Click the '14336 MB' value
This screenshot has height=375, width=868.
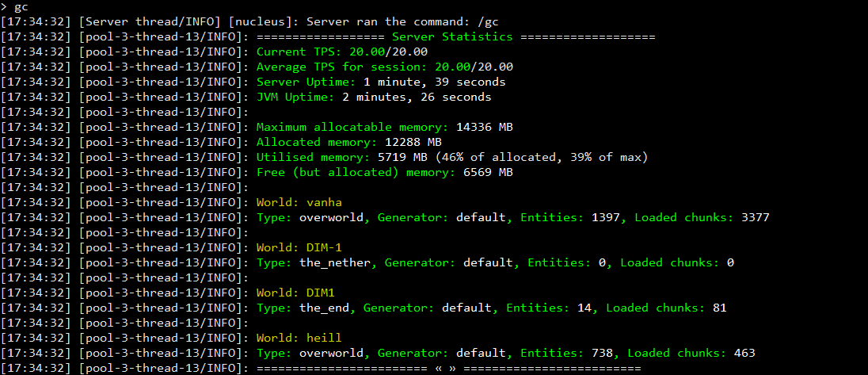[x=485, y=127]
